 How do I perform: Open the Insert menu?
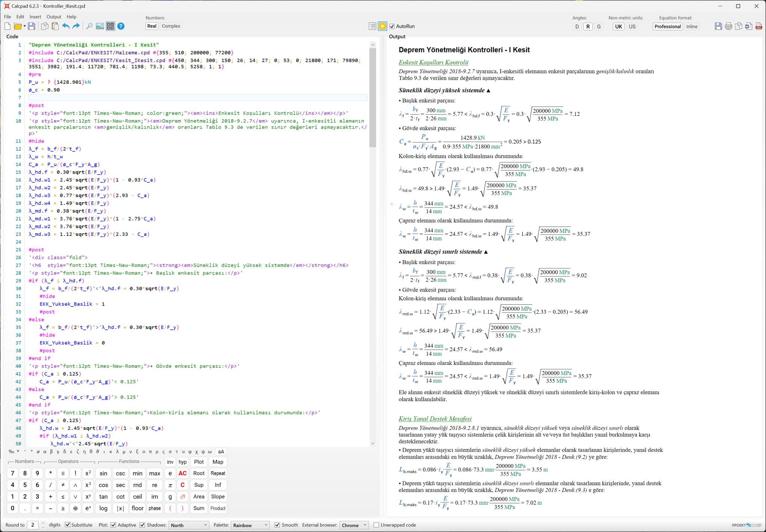coord(35,17)
